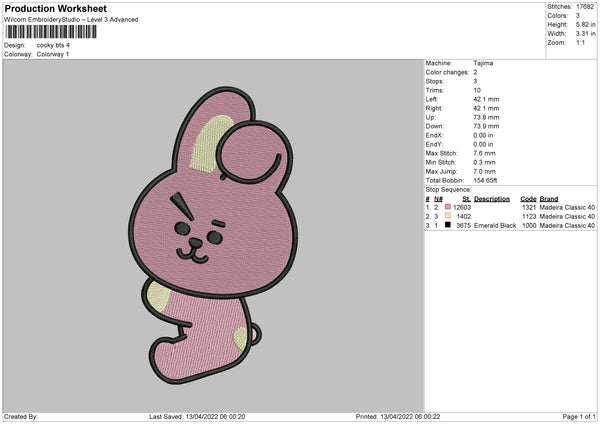
Task: Click the 'Code' column header
Action: [528, 199]
